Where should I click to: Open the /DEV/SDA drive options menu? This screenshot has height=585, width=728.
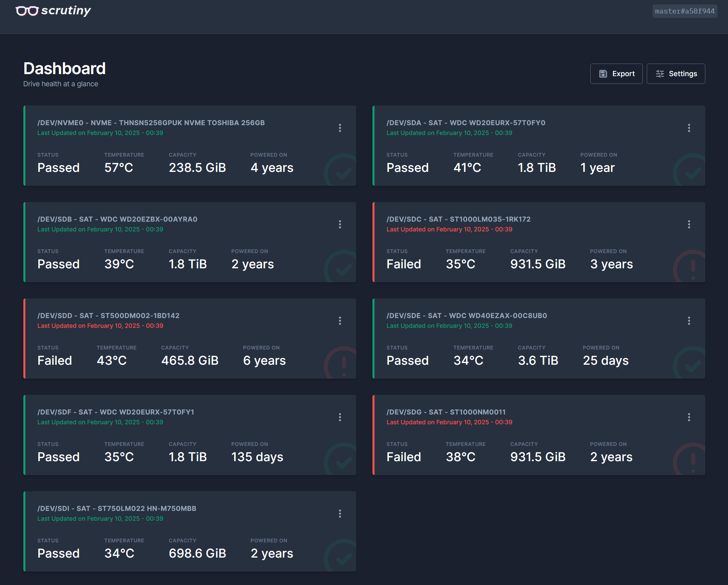coord(689,128)
